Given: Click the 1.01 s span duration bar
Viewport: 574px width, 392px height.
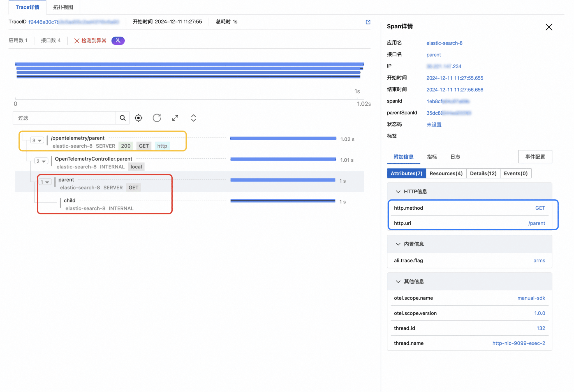Looking at the screenshot, I should 283,159.
